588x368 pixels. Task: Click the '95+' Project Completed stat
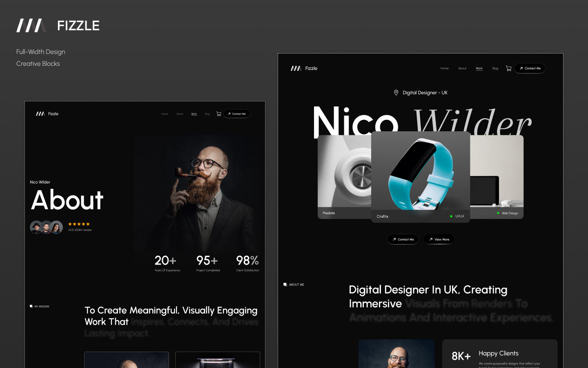(x=208, y=263)
